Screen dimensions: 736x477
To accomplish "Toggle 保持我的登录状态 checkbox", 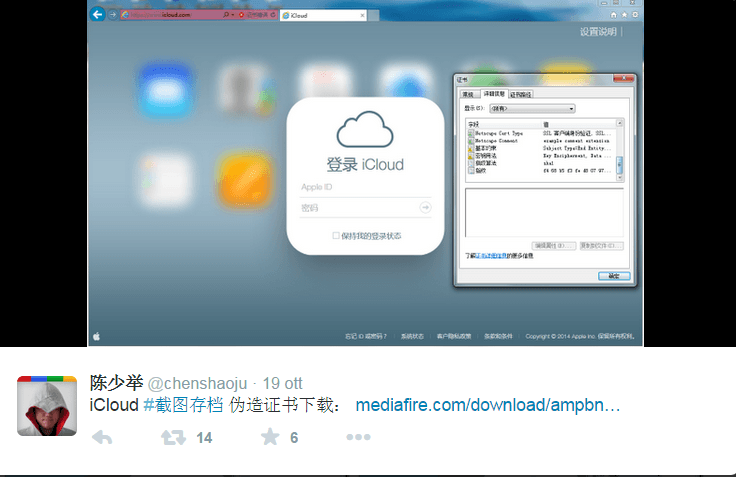I will (336, 236).
